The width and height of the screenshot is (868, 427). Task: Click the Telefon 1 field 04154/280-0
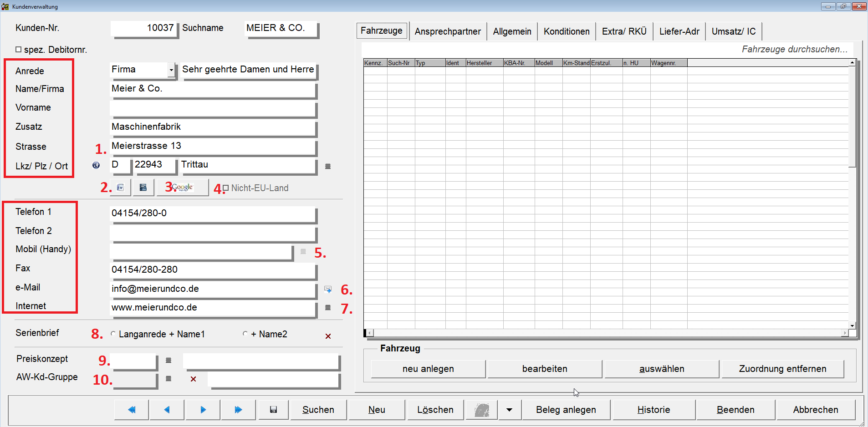click(x=213, y=213)
